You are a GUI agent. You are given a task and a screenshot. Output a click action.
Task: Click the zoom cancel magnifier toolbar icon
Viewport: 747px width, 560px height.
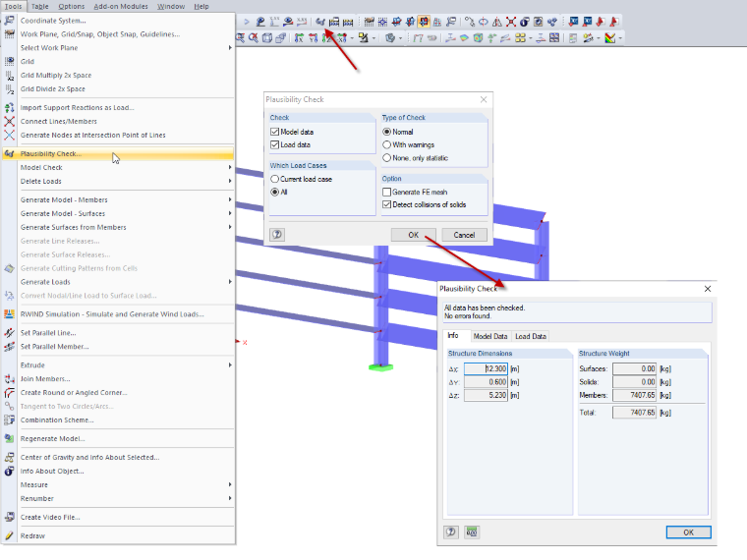point(254,37)
